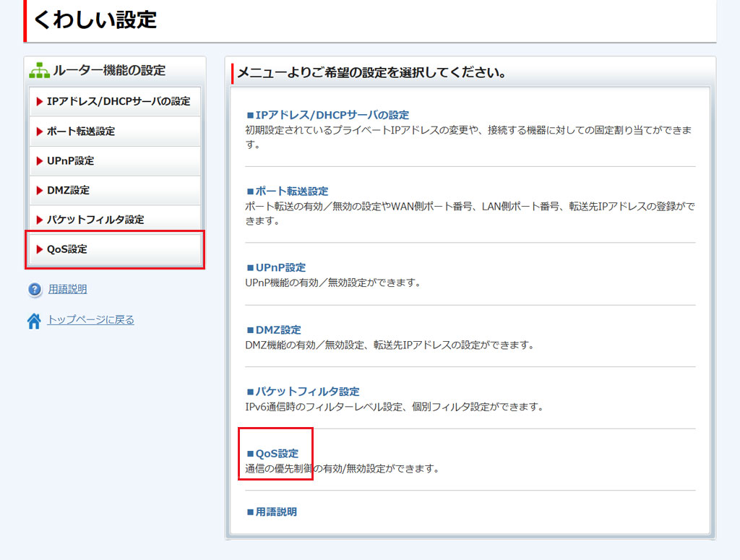740x560 pixels.
Task: Click the ポート転送設定 link in main panel
Action: [x=291, y=191]
